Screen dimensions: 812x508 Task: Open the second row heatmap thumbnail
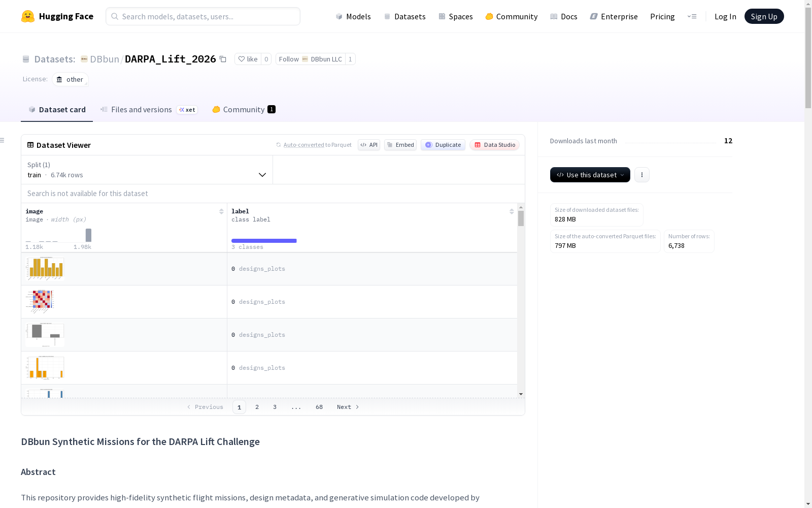click(40, 302)
